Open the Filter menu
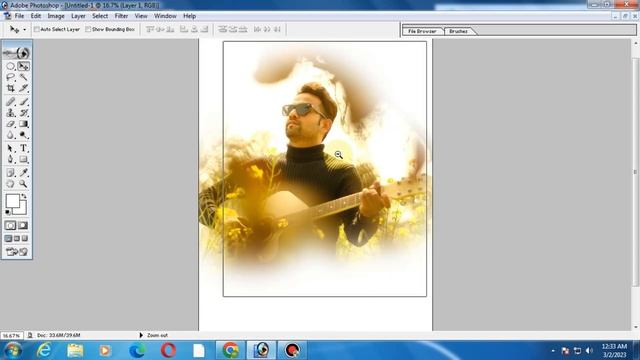The image size is (640, 360). (121, 16)
